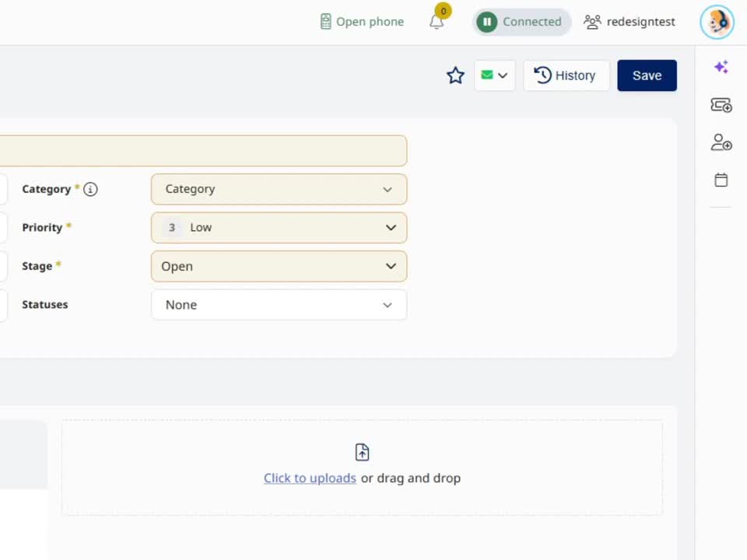Mark ticket as favorite with the star icon
This screenshot has width=747, height=560.
pyautogui.click(x=455, y=75)
